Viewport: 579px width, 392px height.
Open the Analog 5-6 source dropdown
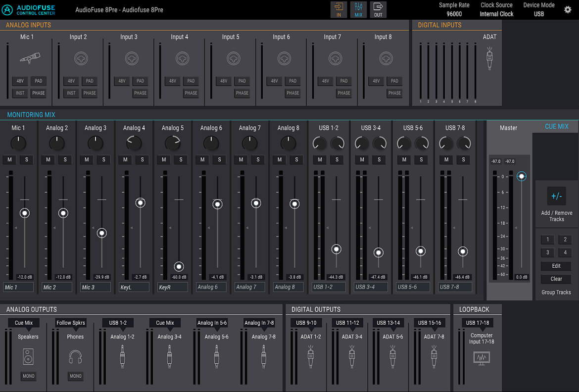(x=212, y=323)
